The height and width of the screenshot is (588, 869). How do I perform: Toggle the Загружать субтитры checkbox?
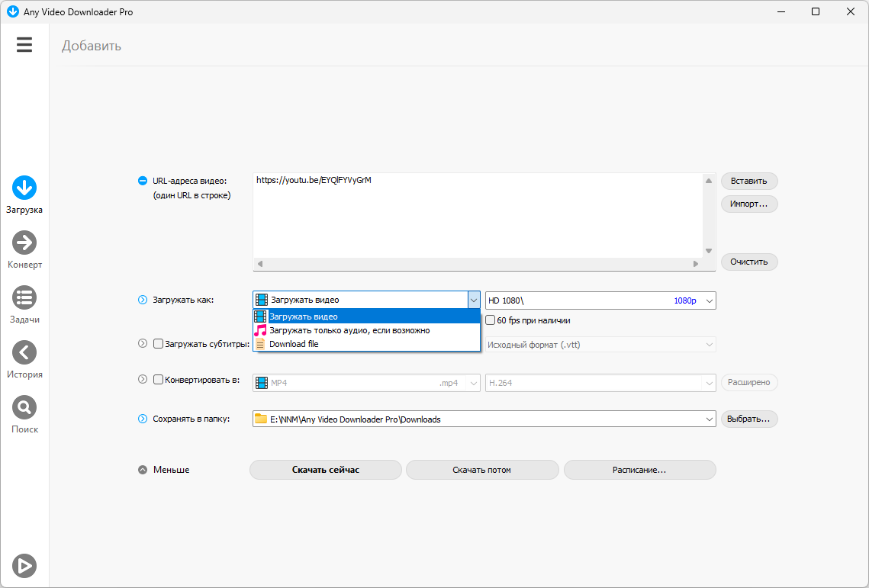point(159,344)
